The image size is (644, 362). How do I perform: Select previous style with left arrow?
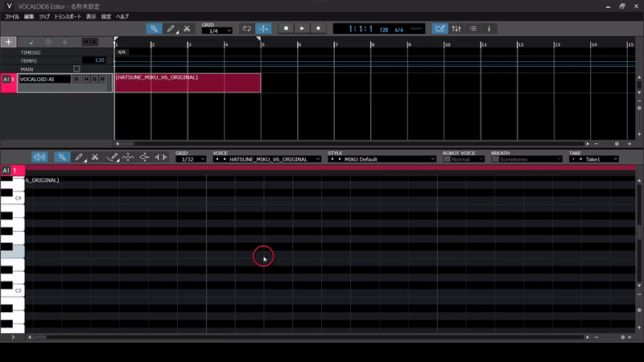point(332,159)
